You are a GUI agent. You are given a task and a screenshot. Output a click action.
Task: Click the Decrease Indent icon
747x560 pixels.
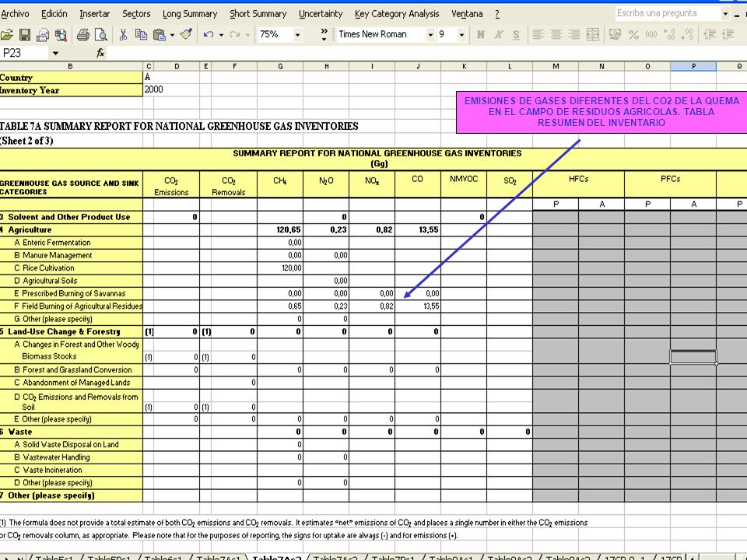710,34
